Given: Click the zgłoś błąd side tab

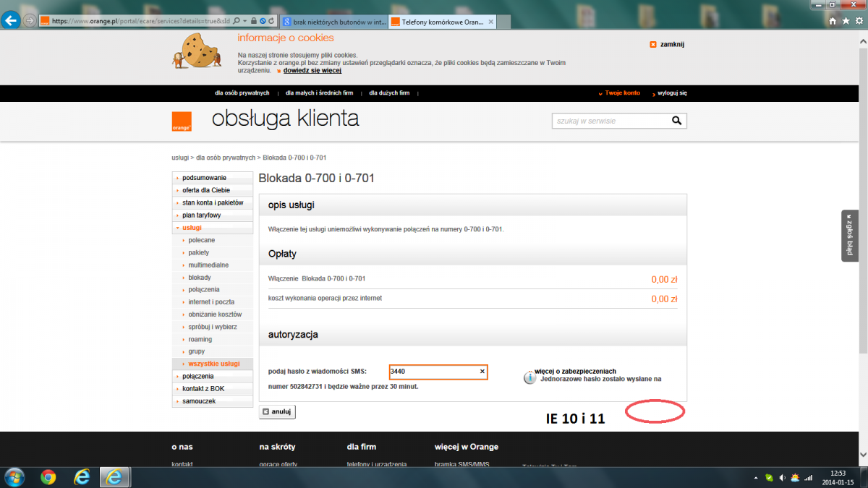Looking at the screenshot, I should point(850,236).
